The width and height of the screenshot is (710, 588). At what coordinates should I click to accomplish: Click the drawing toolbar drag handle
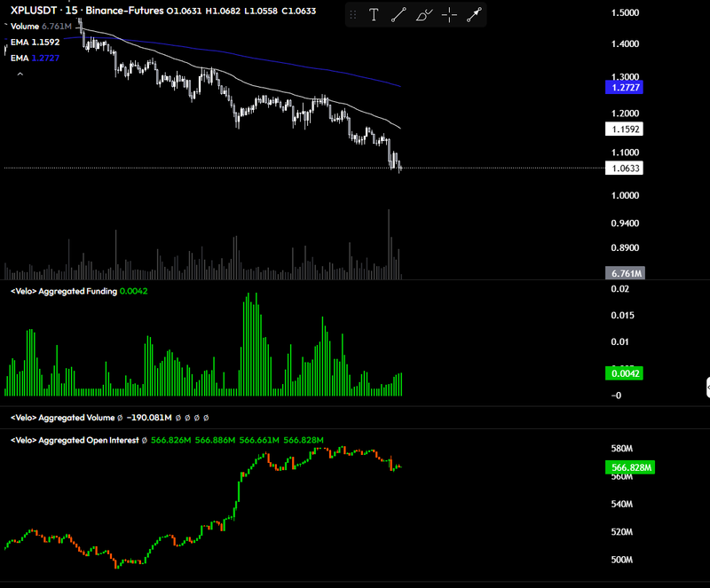(353, 14)
